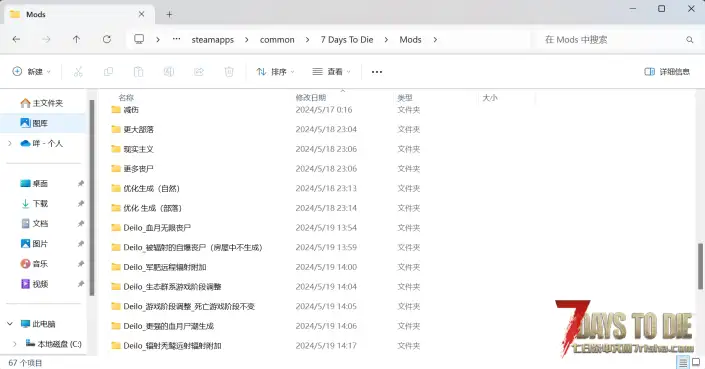Image resolution: width=705 pixels, height=369 pixels.
Task: Open the 排序 sort dropdown
Action: pyautogui.click(x=275, y=71)
